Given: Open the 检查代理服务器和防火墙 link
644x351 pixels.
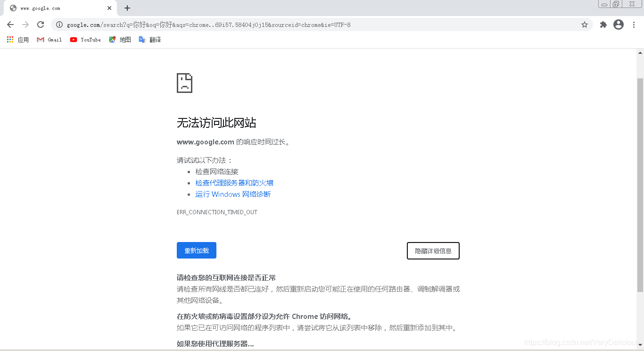Looking at the screenshot, I should 234,183.
